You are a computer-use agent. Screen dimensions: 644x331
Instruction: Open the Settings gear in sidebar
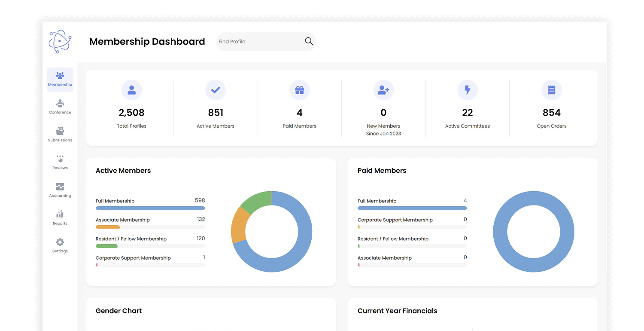tap(60, 245)
